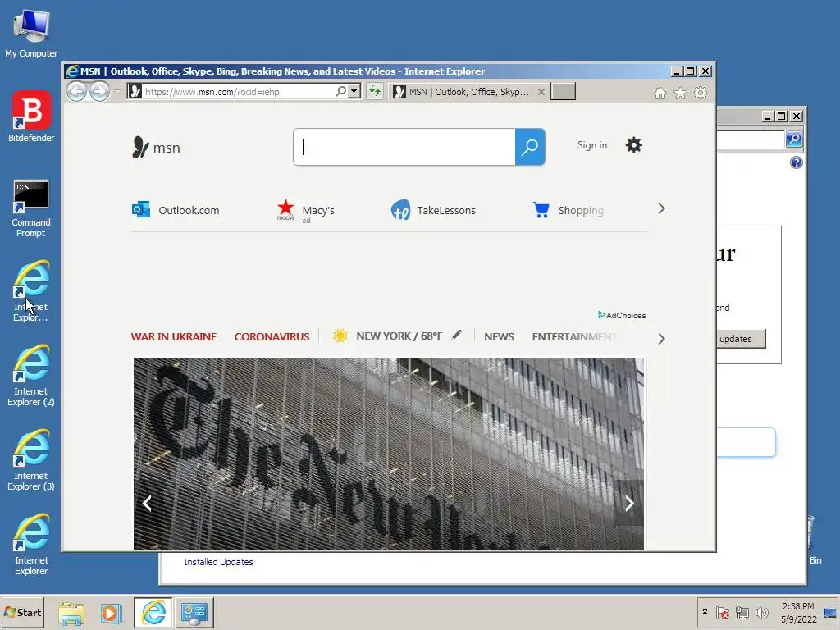Go to previous carousel slide
840x630 pixels.
148,503
